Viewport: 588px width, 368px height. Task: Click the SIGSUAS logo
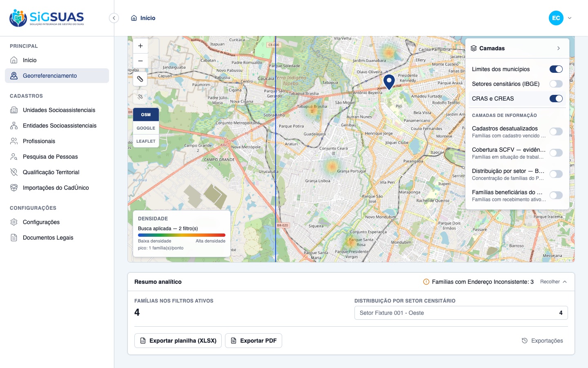[x=47, y=18]
